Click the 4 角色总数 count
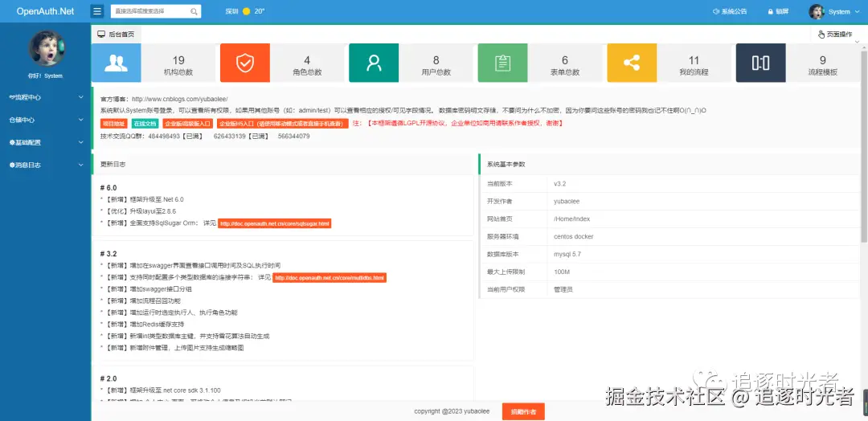 click(x=307, y=60)
